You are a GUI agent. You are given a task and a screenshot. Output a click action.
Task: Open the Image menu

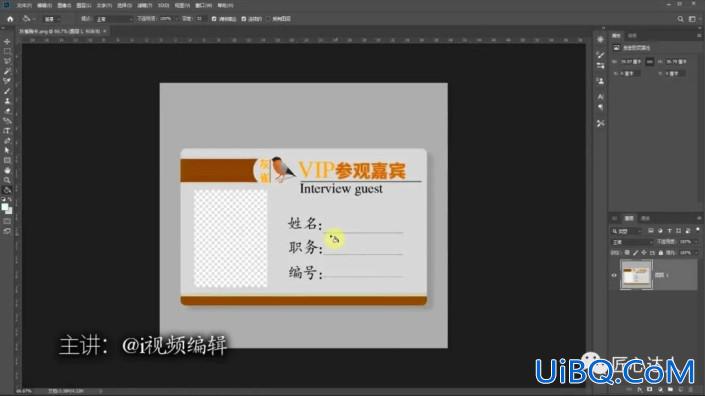pyautogui.click(x=64, y=5)
